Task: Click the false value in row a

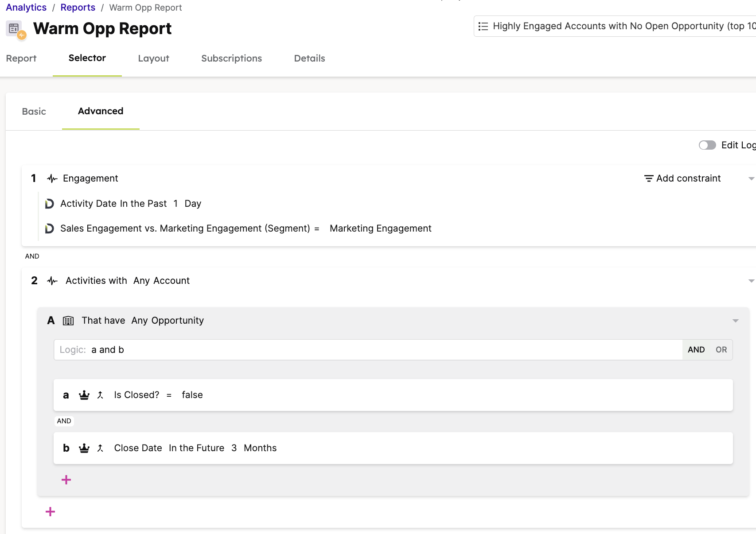Action: pos(192,395)
